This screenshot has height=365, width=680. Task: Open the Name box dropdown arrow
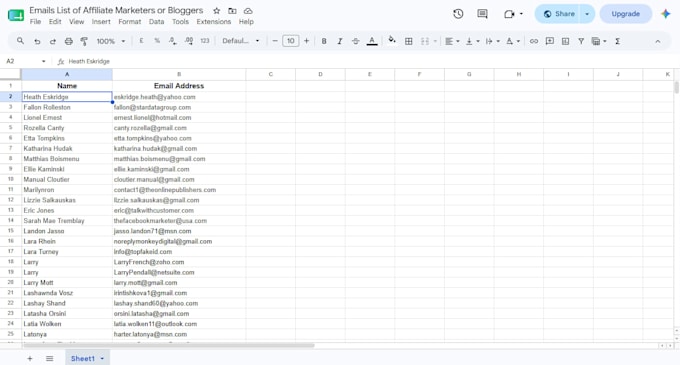tap(43, 61)
